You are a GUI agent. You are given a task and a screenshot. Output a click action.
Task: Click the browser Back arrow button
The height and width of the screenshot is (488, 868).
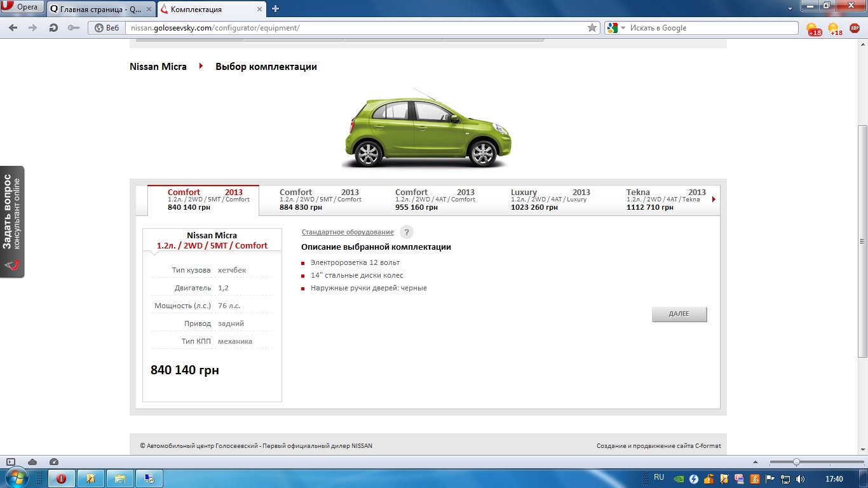click(13, 28)
